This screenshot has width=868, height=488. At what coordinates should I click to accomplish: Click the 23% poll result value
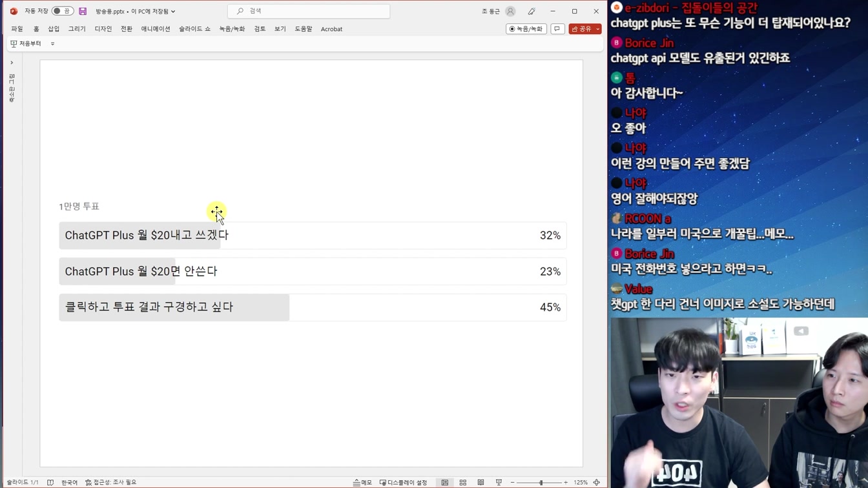(x=550, y=272)
